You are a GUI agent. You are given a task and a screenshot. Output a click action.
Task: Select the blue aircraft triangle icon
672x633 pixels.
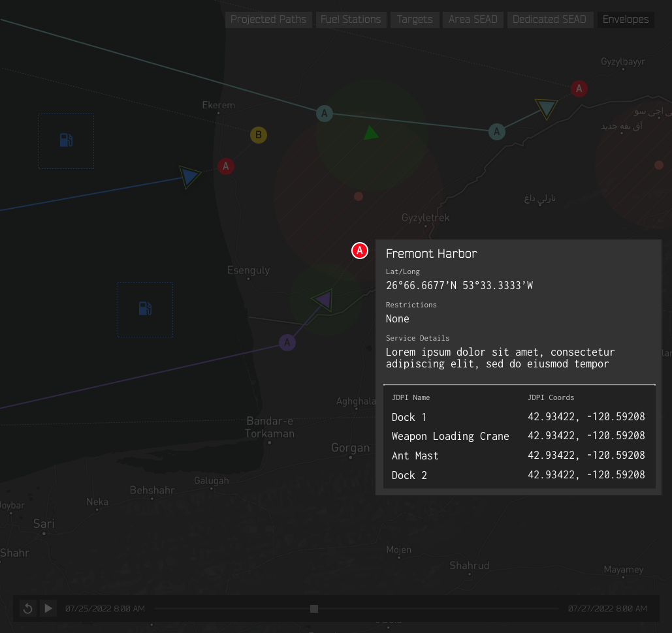(189, 176)
